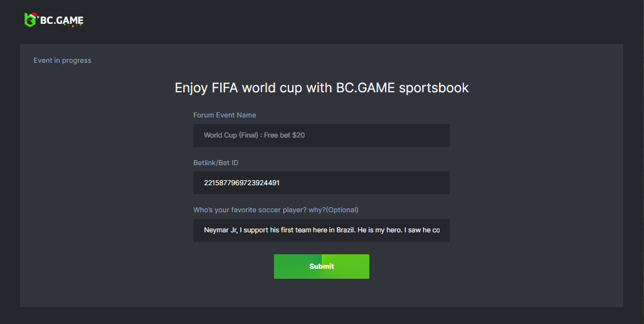Click the 'Betlink/Bet ID' field label

coord(216,163)
